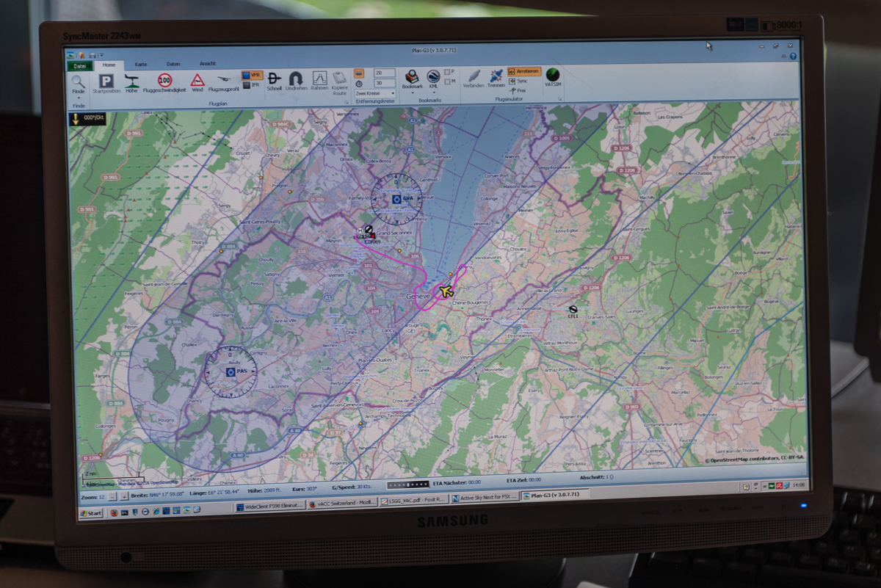Switch to vACC Switzerland Mozilla taskbar window

tap(342, 503)
